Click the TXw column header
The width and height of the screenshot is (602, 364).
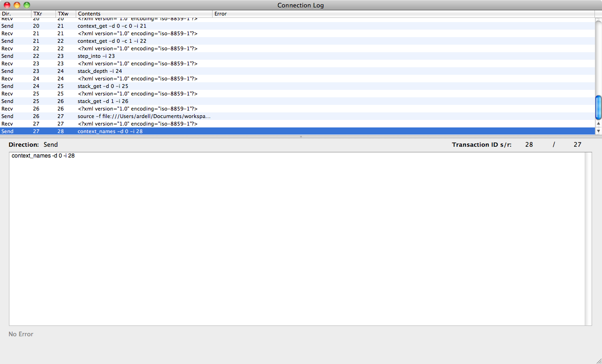coord(65,14)
